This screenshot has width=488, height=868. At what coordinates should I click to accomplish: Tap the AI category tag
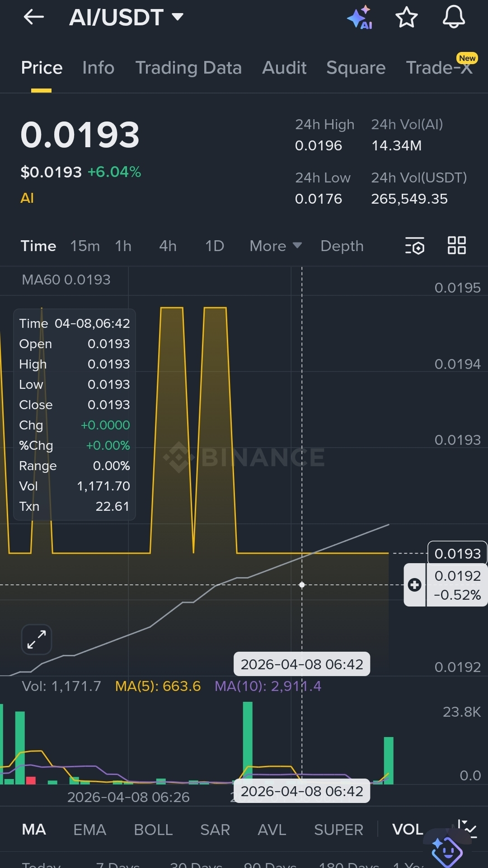tap(27, 198)
